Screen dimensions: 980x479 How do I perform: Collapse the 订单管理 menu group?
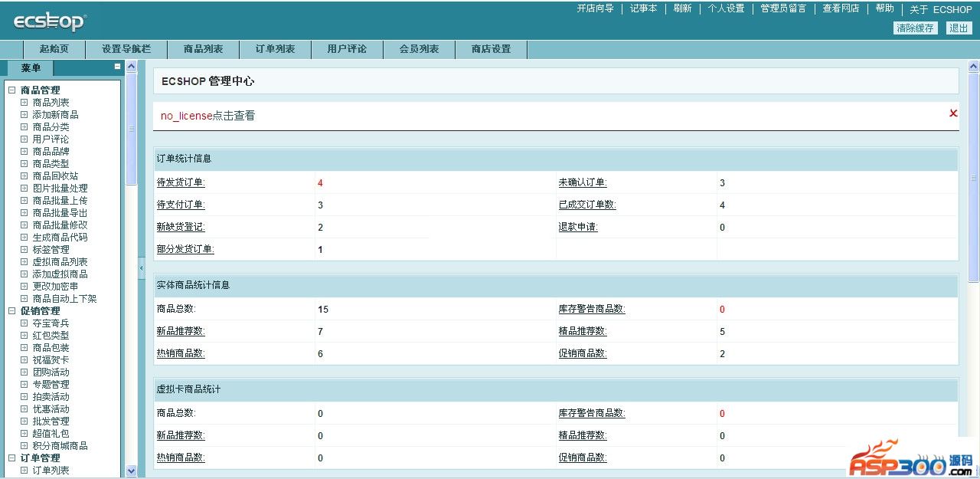[x=11, y=458]
